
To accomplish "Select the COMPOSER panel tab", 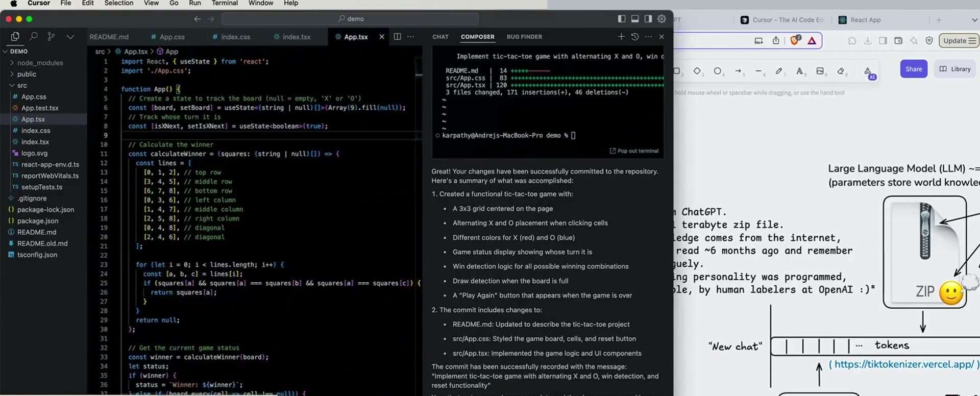I will pyautogui.click(x=477, y=37).
